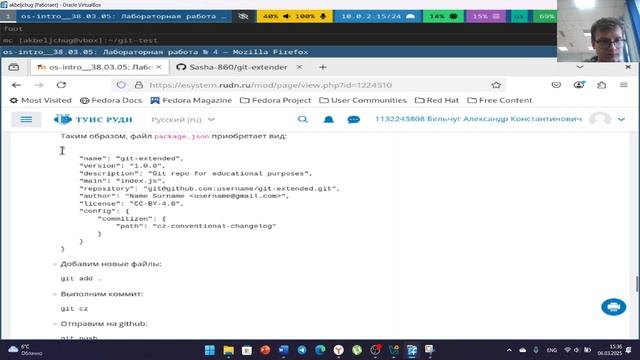
Task: Click the user avatar picture
Action: (600, 119)
